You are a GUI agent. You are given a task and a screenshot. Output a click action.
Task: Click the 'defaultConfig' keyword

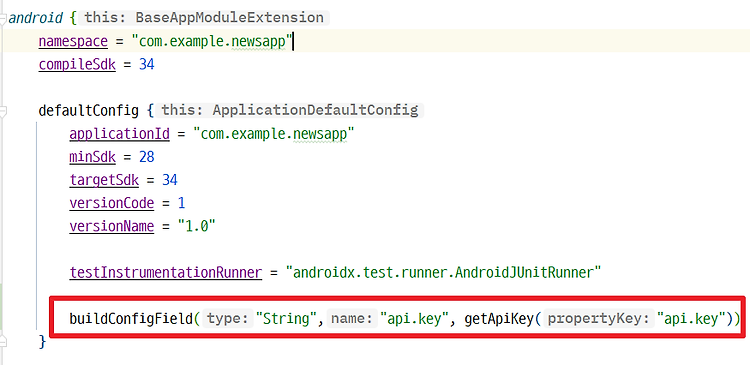(x=88, y=111)
